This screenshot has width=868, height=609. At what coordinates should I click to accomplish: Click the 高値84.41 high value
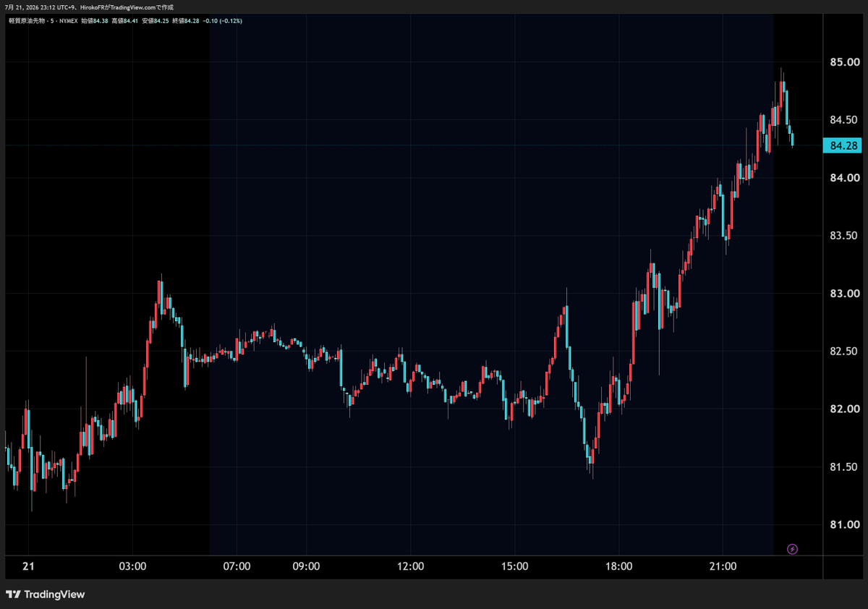(124, 21)
